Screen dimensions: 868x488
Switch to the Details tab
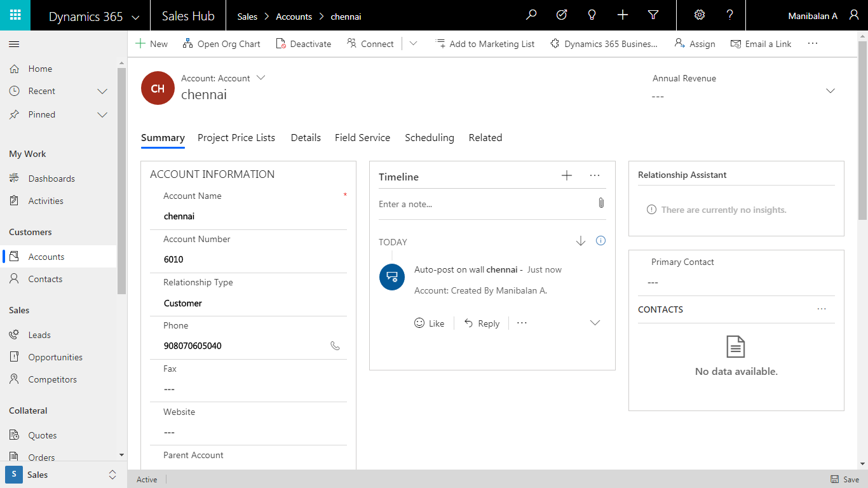(306, 137)
